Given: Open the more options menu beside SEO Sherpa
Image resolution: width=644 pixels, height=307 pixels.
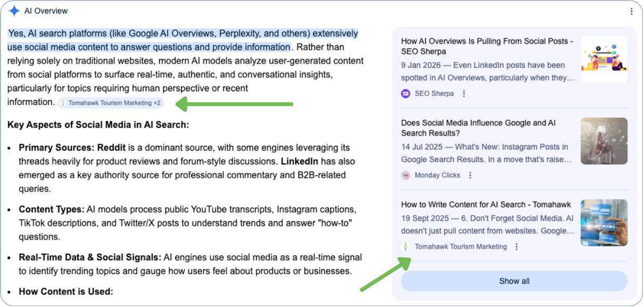Looking at the screenshot, I should [x=464, y=94].
